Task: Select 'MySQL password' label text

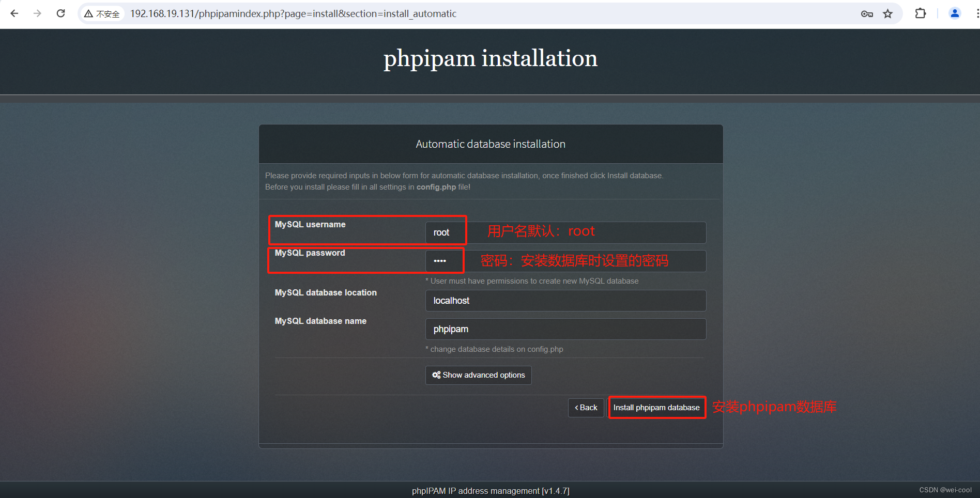Action: tap(310, 253)
